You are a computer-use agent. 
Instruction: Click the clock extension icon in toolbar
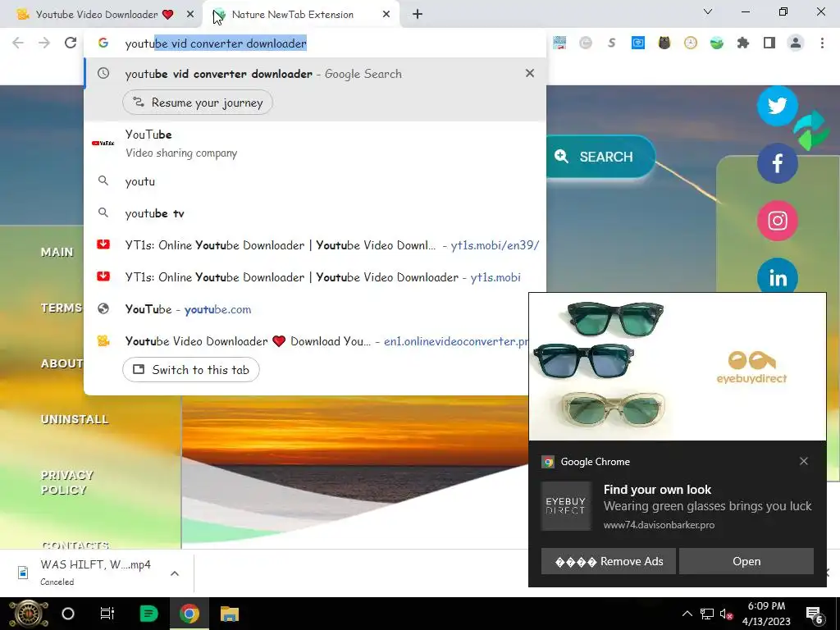pos(691,43)
